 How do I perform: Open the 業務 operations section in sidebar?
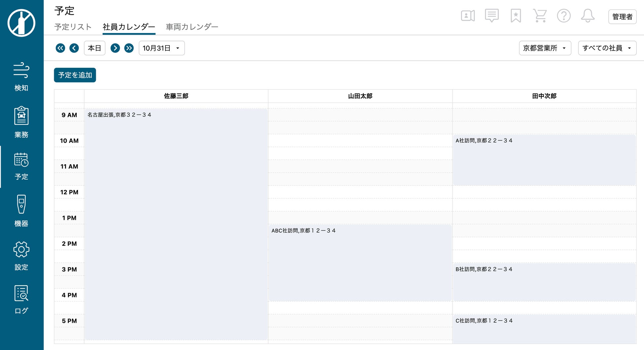coord(21,122)
